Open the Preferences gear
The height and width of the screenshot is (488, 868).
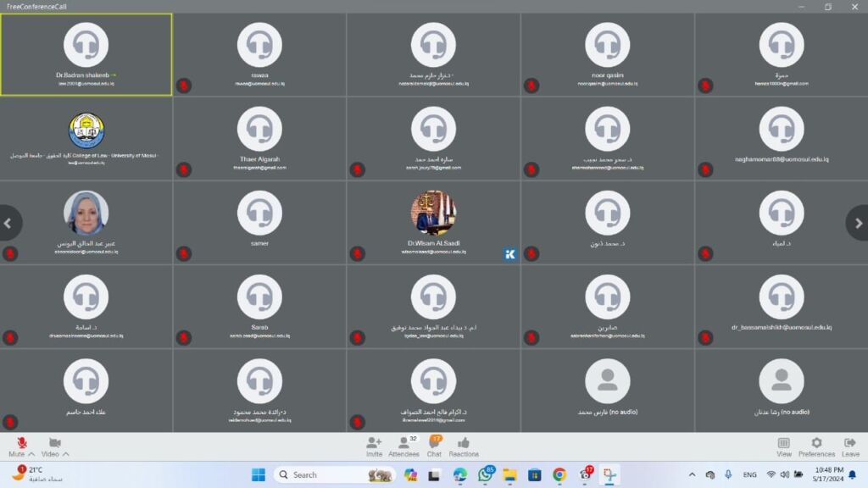816,443
